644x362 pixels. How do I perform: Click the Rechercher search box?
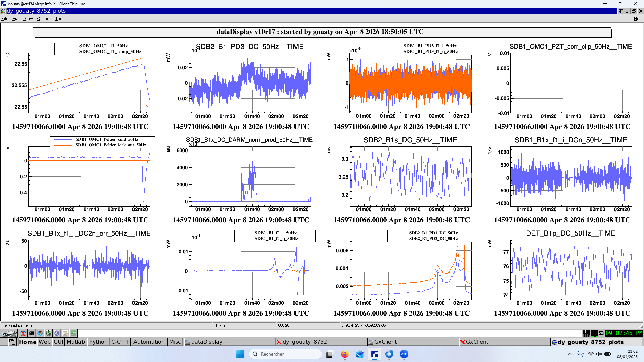[285, 354]
